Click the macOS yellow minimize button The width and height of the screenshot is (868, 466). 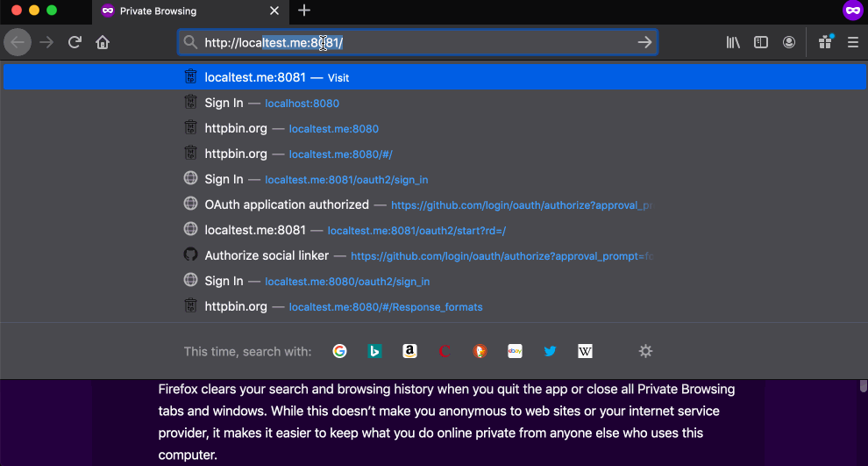[x=34, y=10]
